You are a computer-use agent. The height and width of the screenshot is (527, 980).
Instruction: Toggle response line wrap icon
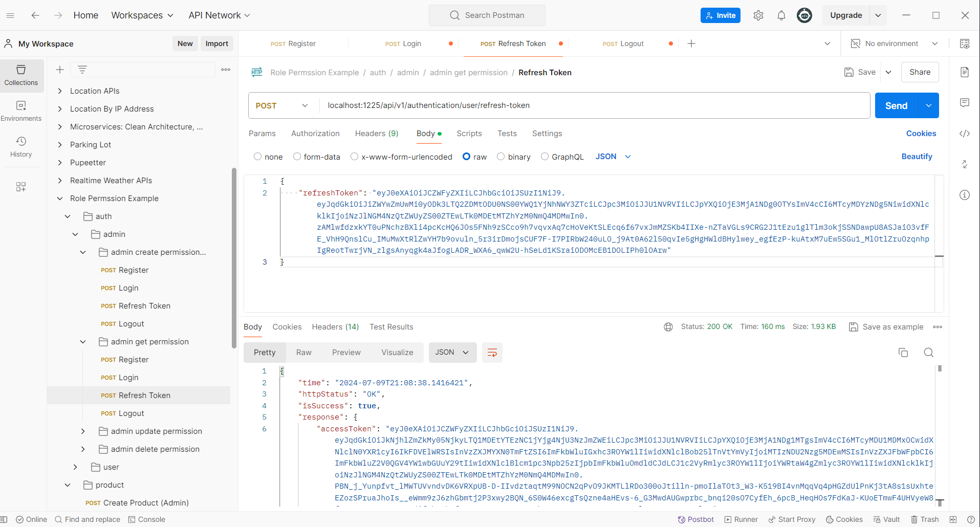[492, 353]
